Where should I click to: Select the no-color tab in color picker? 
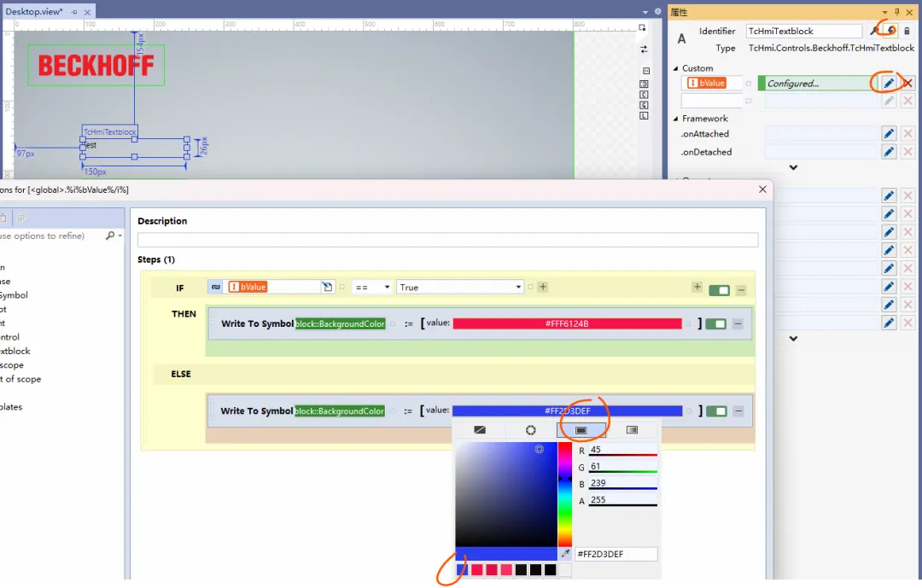pyautogui.click(x=480, y=430)
